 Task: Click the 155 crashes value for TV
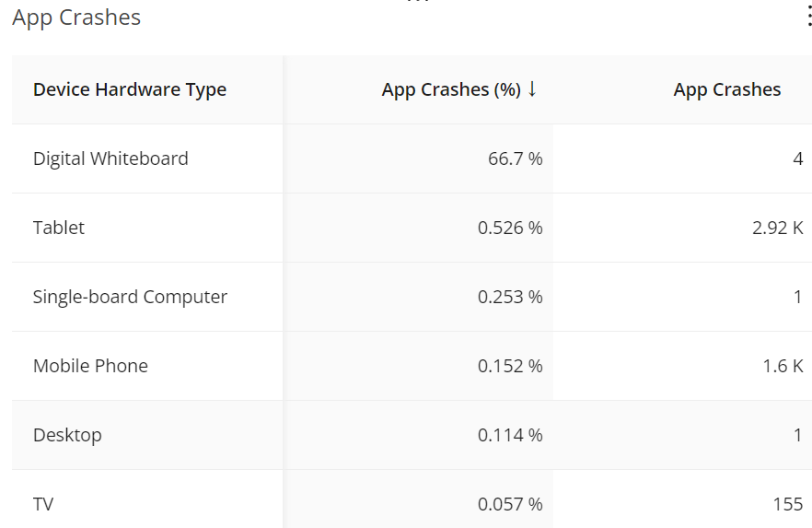[787, 504]
